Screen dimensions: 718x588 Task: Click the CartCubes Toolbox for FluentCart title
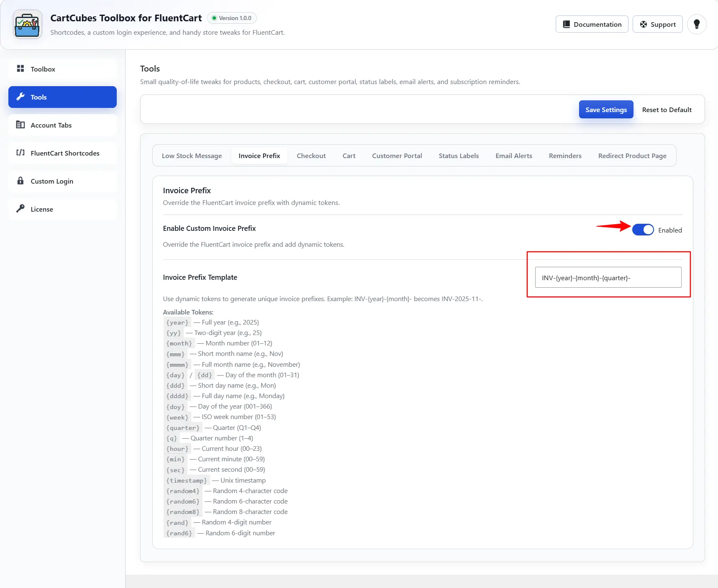pos(126,18)
